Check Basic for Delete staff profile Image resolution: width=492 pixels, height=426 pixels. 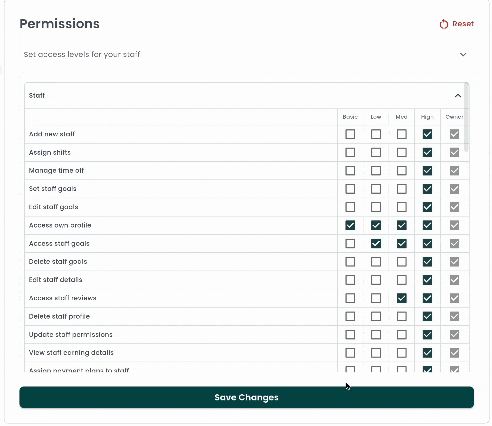(350, 316)
